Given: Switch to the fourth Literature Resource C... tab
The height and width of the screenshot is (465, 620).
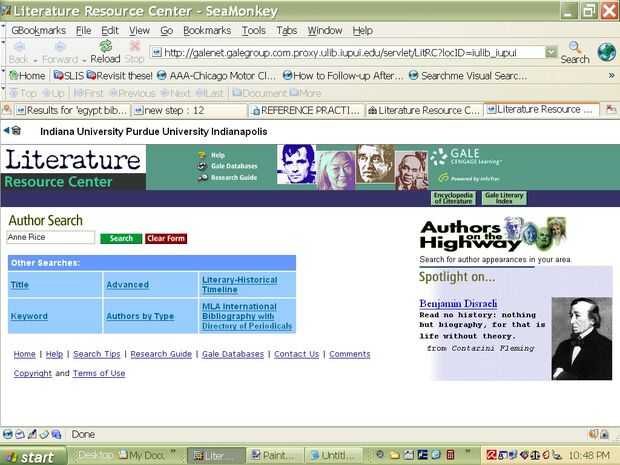Looking at the screenshot, I should [423, 110].
